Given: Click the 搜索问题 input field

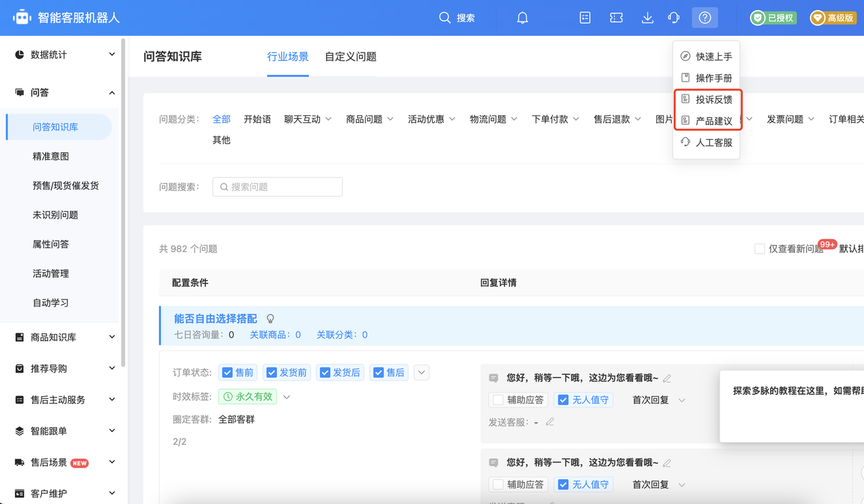Looking at the screenshot, I should pyautogui.click(x=277, y=187).
